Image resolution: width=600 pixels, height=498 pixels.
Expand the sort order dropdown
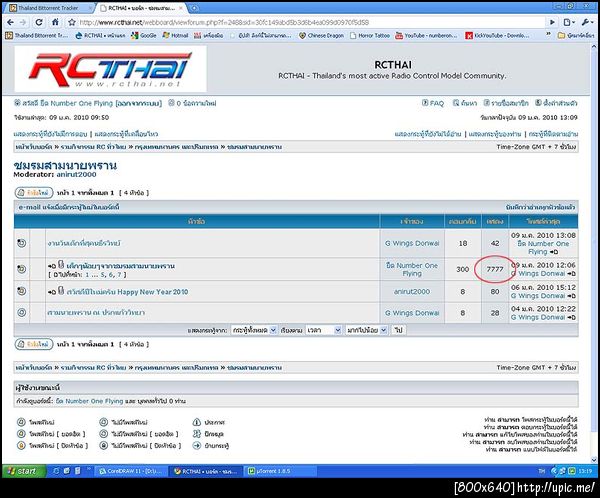(367, 330)
